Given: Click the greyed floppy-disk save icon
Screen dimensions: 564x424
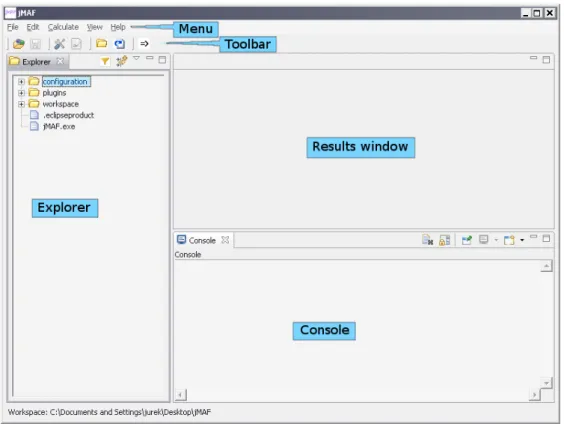Looking at the screenshot, I should (x=35, y=44).
